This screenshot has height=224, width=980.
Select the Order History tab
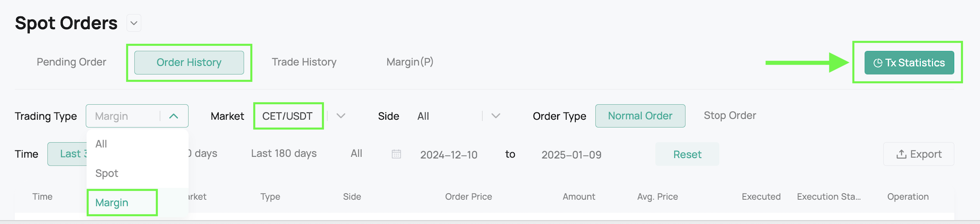(189, 63)
